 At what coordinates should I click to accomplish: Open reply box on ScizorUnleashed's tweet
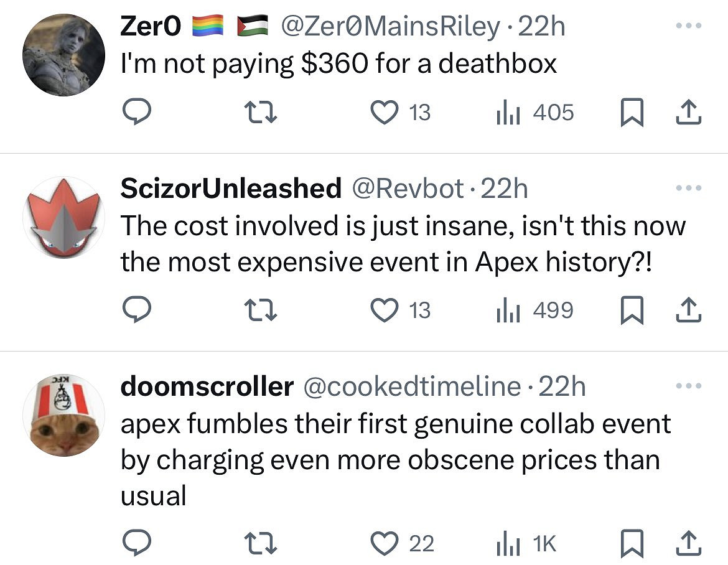click(138, 310)
